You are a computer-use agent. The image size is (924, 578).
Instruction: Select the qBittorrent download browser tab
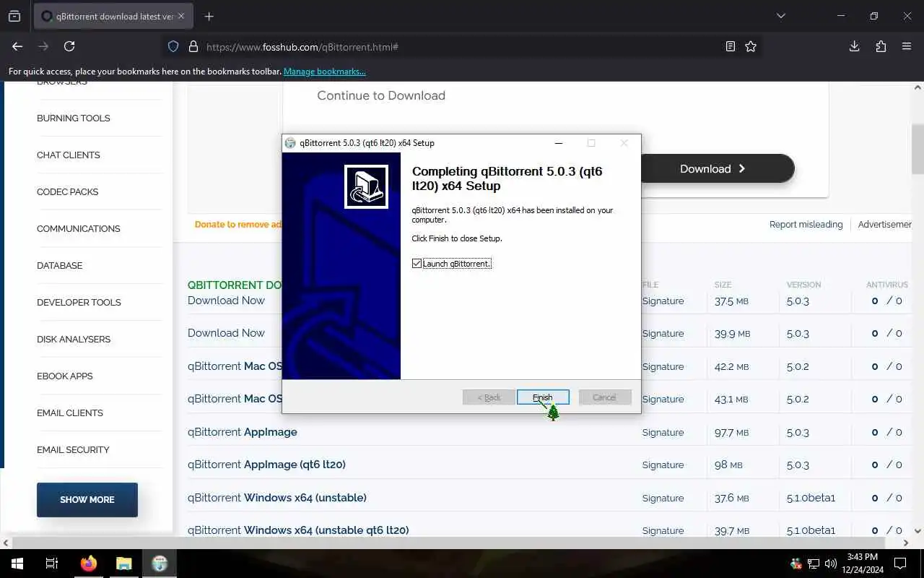tap(113, 16)
